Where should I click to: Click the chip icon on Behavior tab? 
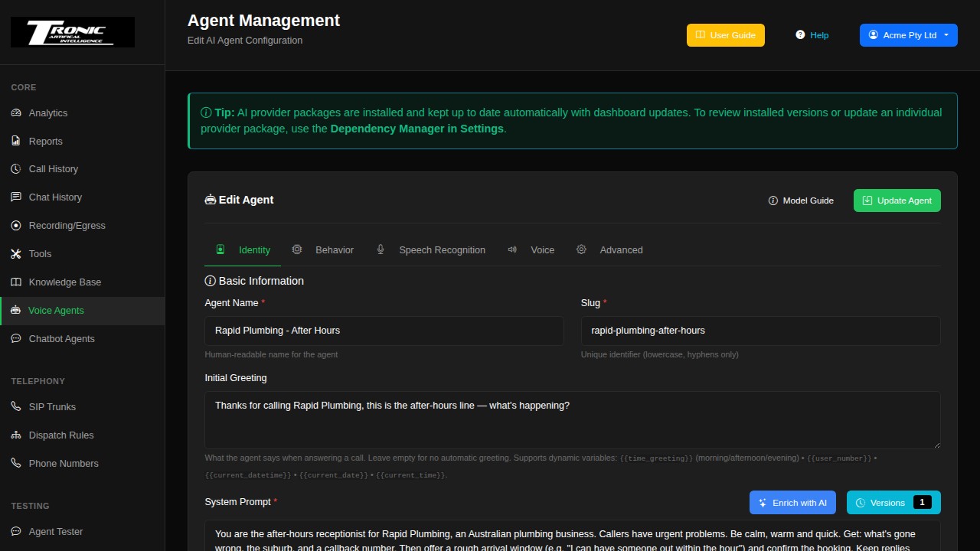(297, 250)
